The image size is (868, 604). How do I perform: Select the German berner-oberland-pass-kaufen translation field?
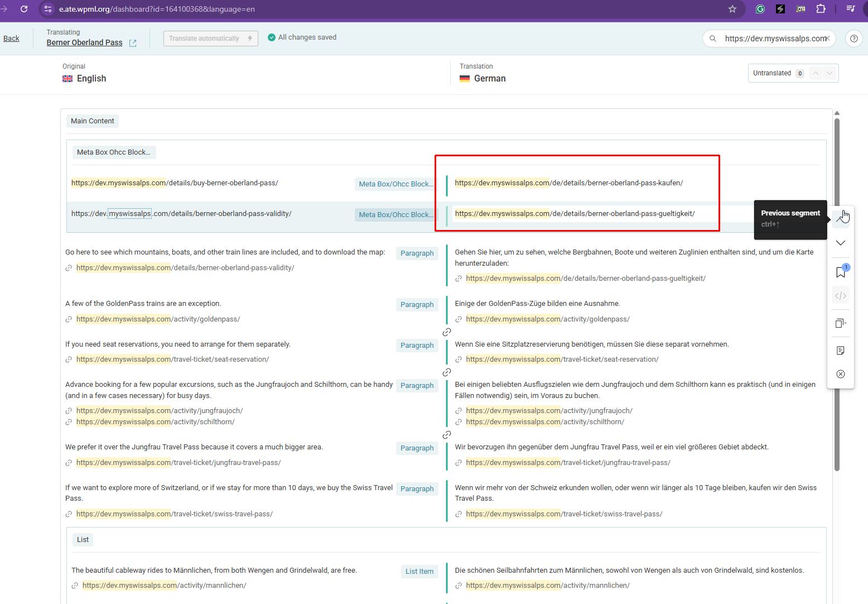[x=568, y=183]
